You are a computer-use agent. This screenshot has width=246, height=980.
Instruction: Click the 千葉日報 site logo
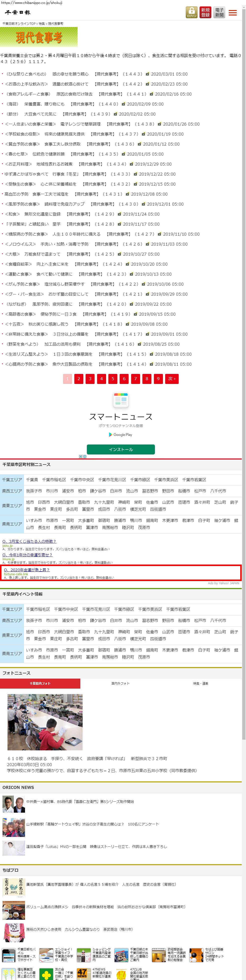click(18, 13)
